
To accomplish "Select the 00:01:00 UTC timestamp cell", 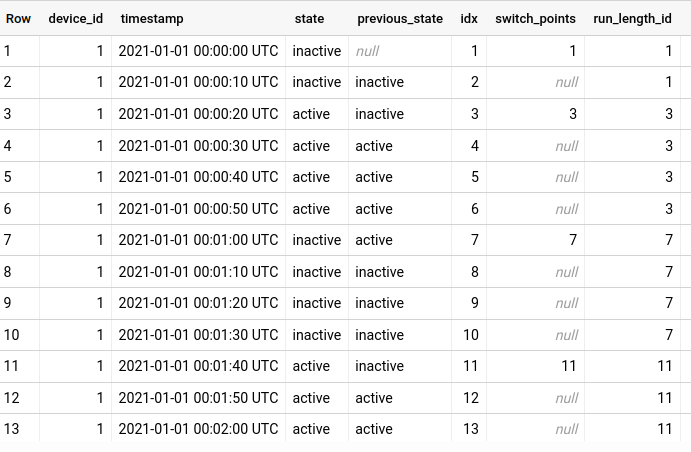I will pyautogui.click(x=198, y=240).
